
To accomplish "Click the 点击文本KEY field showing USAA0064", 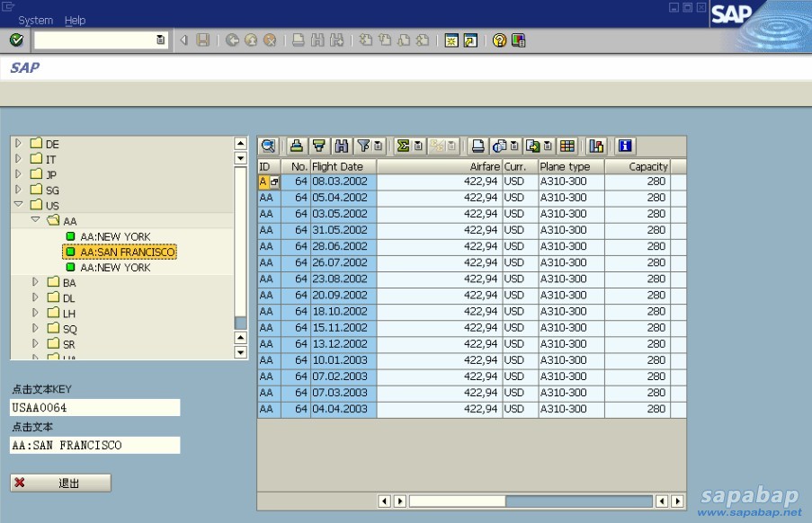I will pyautogui.click(x=94, y=408).
